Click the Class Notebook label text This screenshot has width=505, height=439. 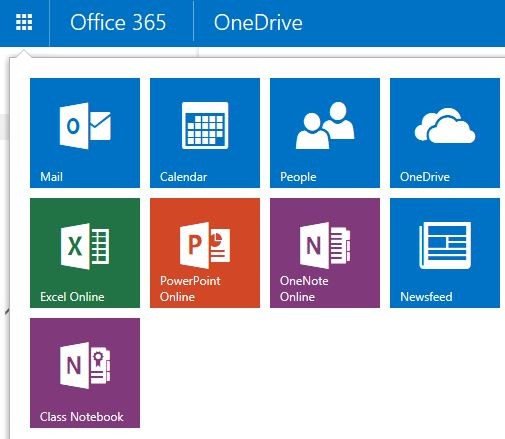pos(82,417)
